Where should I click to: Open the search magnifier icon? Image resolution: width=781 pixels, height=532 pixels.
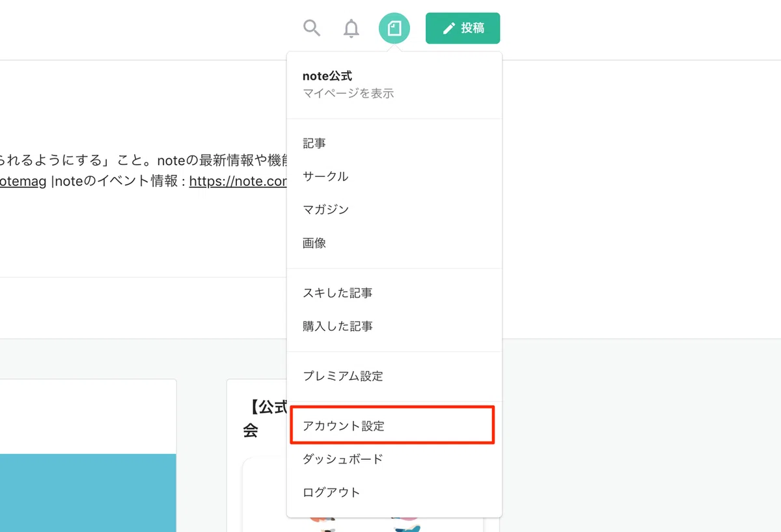tap(312, 28)
